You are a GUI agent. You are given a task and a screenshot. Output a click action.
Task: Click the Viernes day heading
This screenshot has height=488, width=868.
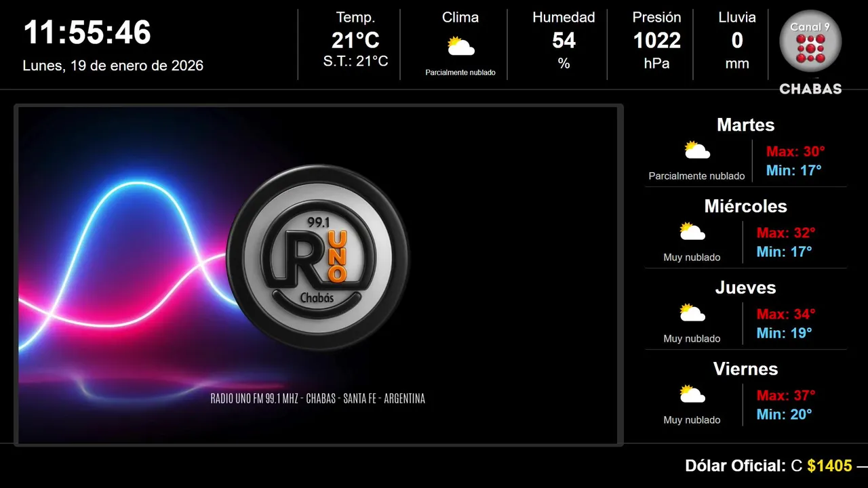[745, 369]
